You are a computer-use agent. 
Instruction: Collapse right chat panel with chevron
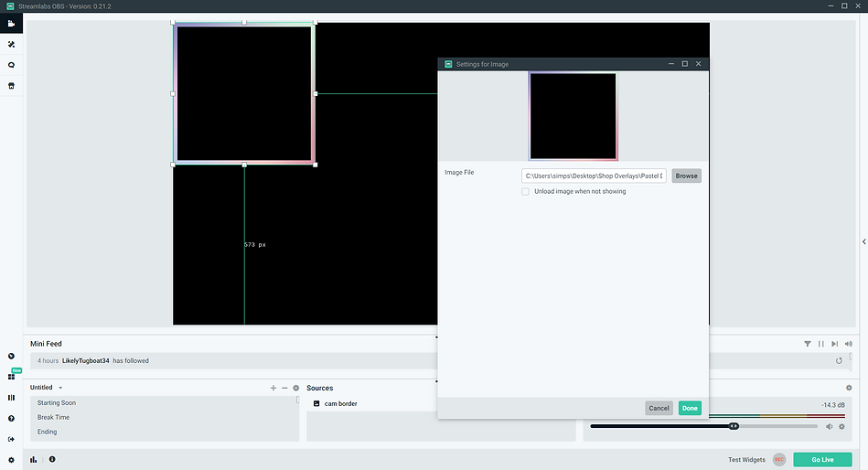coord(863,241)
